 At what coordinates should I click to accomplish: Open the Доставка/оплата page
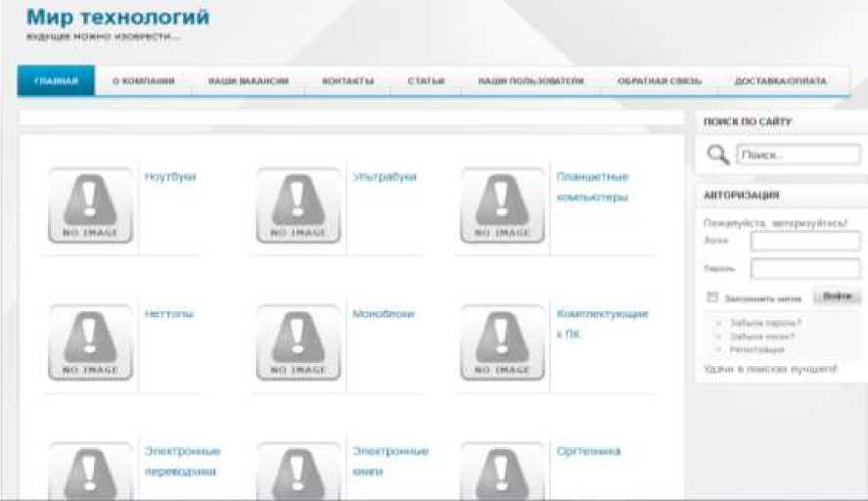click(780, 81)
